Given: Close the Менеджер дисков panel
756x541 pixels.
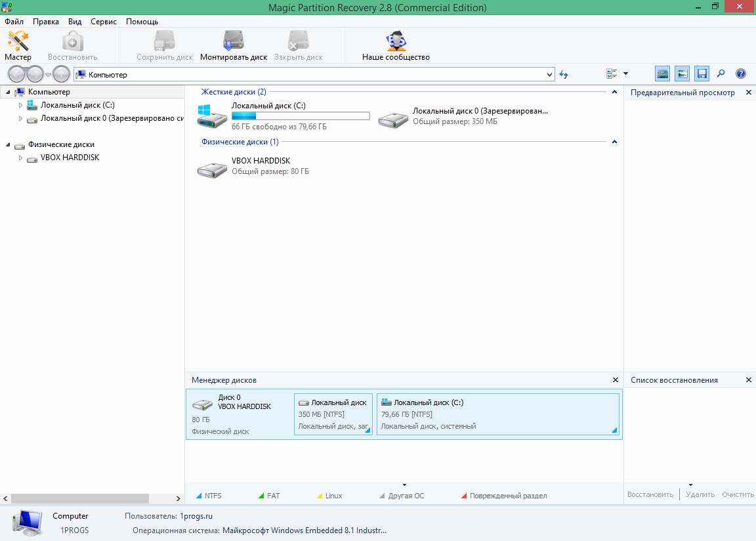Looking at the screenshot, I should click(615, 380).
